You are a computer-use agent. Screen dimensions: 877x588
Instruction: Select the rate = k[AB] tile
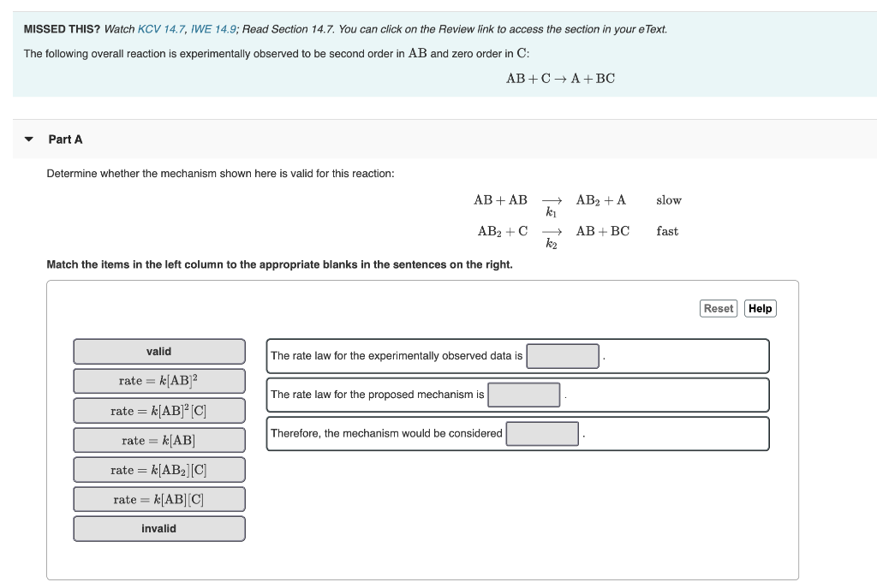point(159,440)
